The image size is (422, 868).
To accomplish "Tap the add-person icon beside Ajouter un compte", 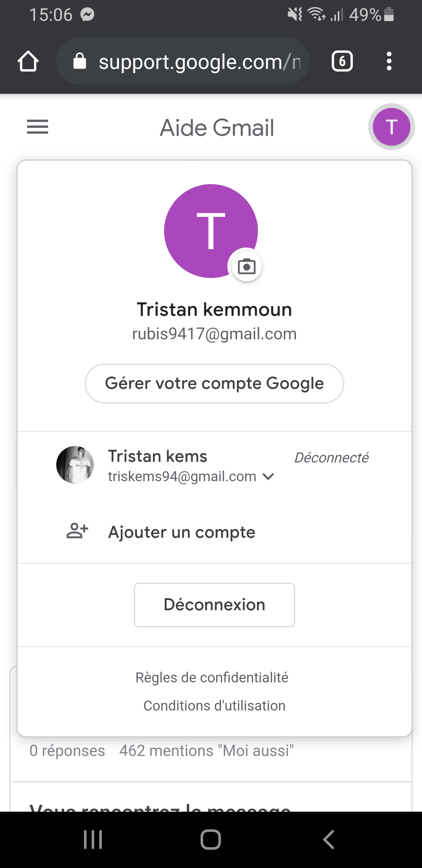I will 77,531.
